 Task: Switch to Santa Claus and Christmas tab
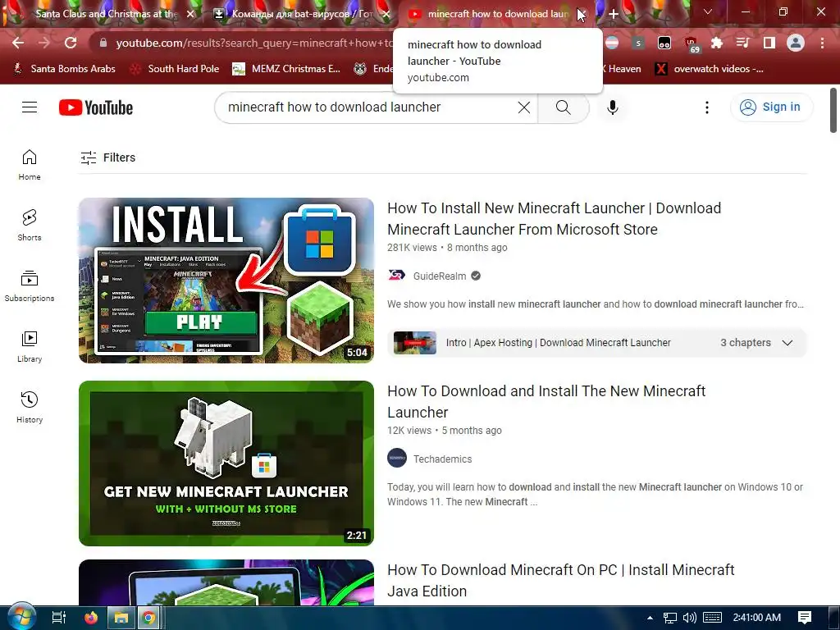click(x=106, y=14)
